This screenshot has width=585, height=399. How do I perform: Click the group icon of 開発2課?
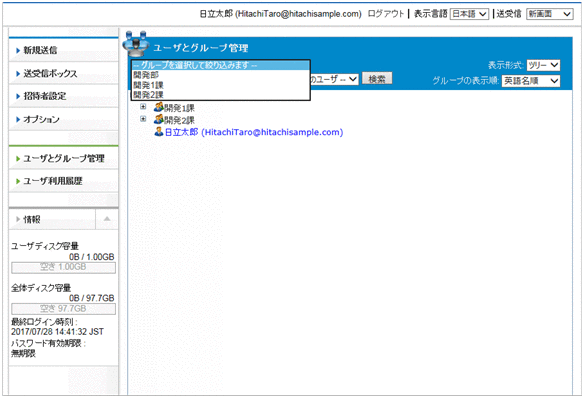pos(159,119)
